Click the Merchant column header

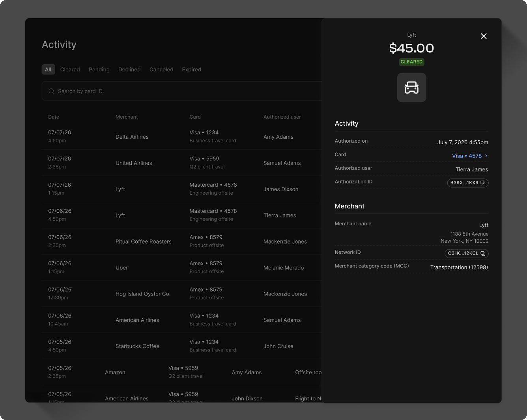coord(127,117)
